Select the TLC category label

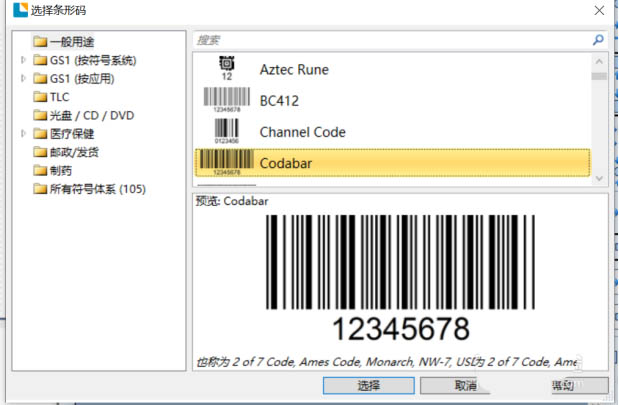point(59,97)
